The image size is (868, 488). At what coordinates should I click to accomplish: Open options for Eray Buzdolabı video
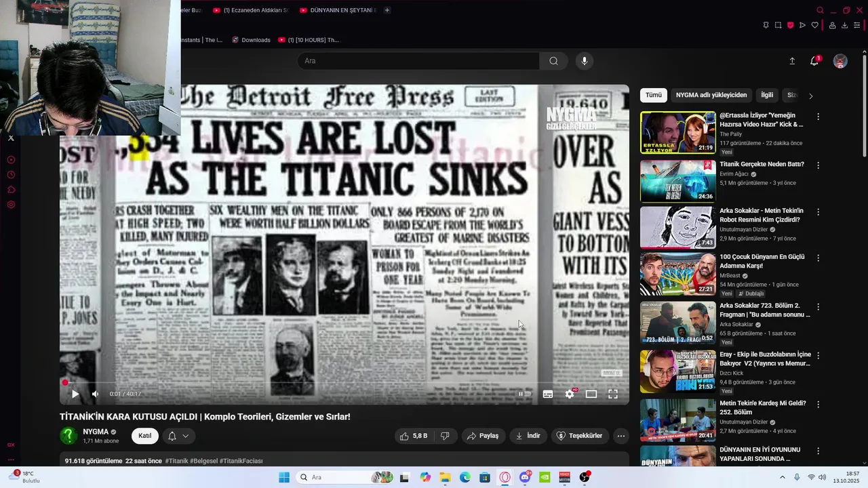(x=818, y=355)
